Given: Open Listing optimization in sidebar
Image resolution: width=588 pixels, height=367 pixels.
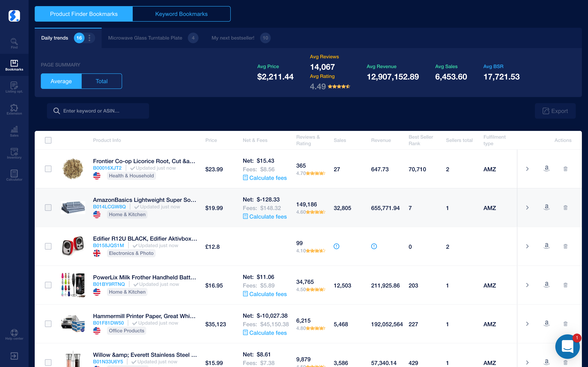Looking at the screenshot, I should coord(14,87).
